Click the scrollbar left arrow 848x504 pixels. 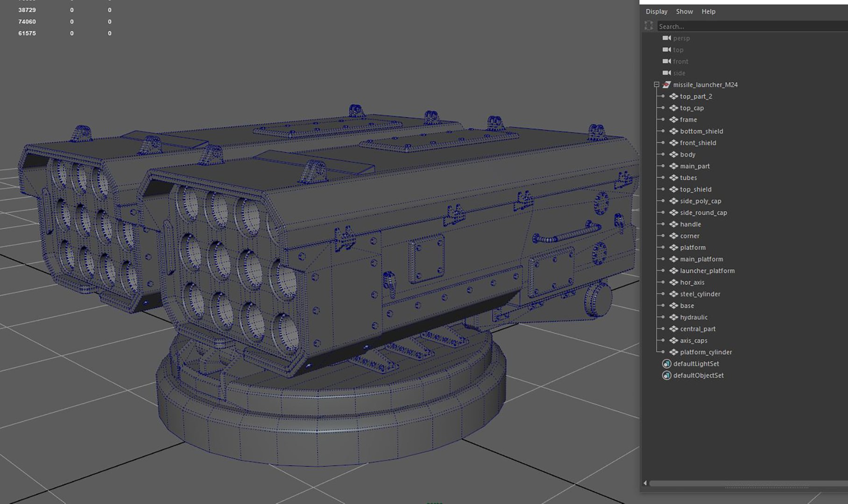[x=645, y=483]
